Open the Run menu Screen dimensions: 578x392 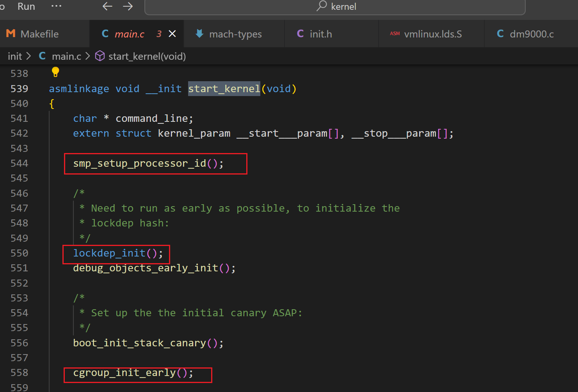(26, 7)
